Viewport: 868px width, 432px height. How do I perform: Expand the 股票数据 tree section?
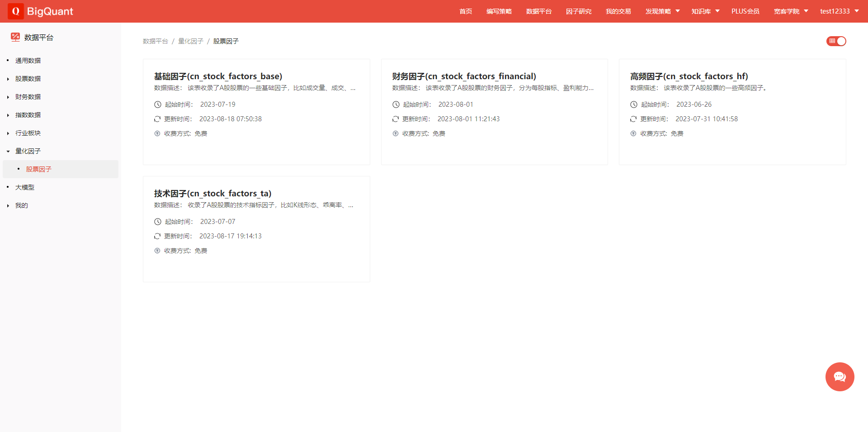(x=8, y=79)
